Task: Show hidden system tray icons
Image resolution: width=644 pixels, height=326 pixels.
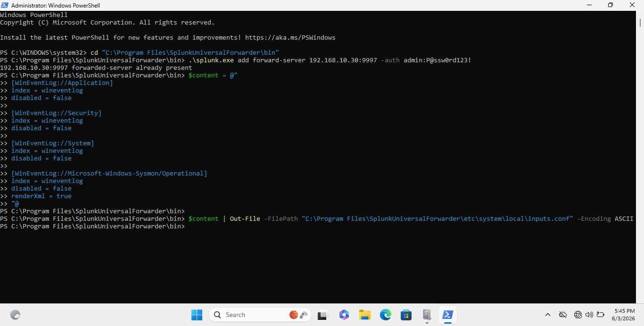Action: pos(548,315)
